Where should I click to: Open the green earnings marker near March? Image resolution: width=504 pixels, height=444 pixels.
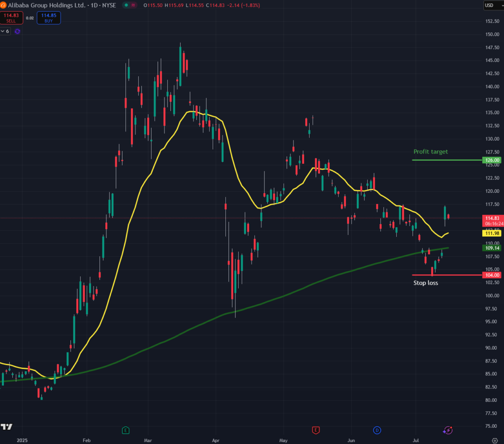(126, 430)
